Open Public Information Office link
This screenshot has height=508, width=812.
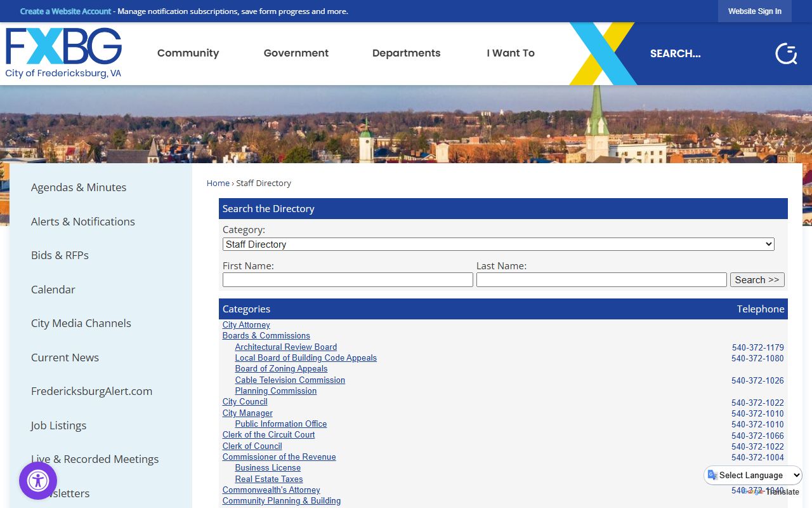point(281,424)
